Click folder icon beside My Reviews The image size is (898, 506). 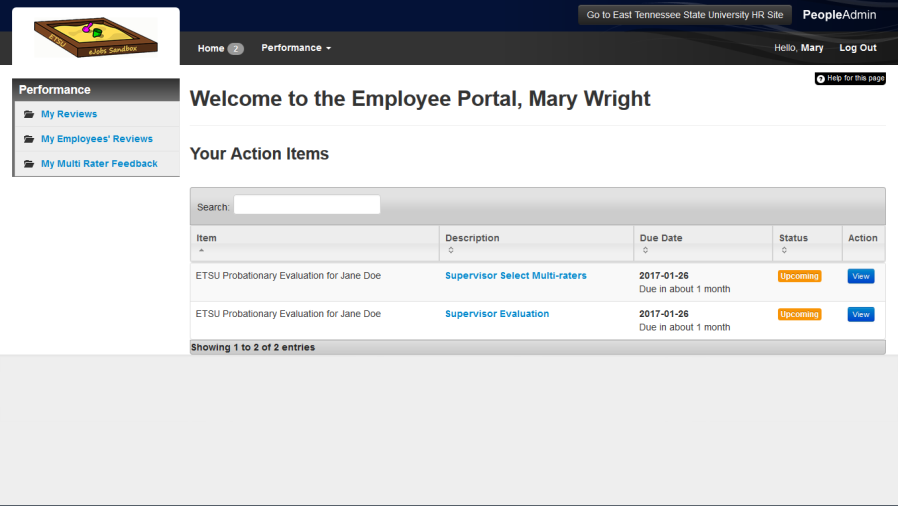29,114
